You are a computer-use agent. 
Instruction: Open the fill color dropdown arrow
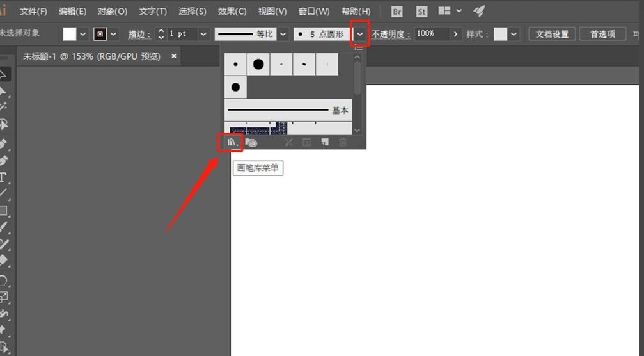(x=82, y=34)
